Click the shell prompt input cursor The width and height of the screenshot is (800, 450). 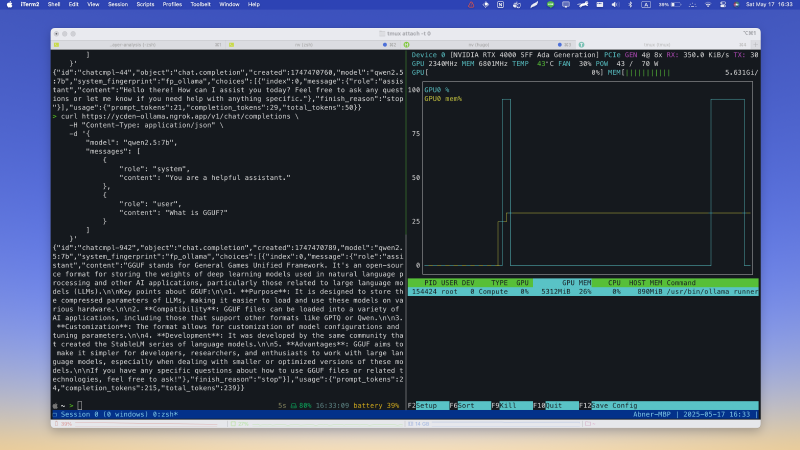[80, 406]
